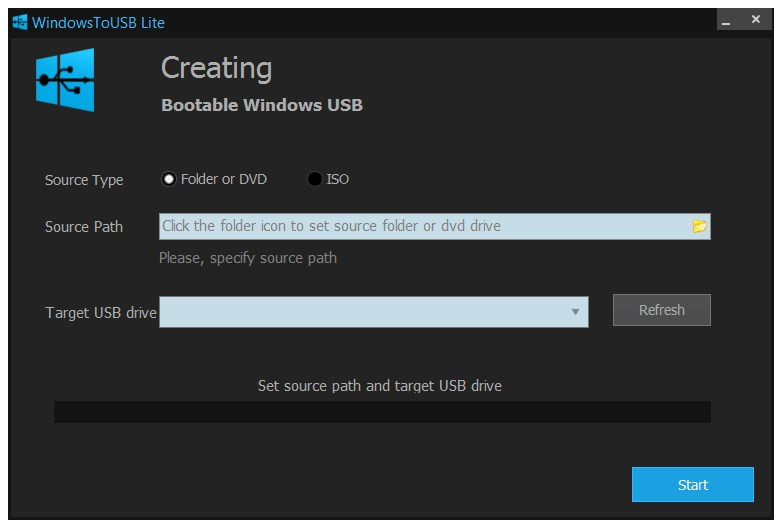Click the yellow folder browse icon
Screen dimensions: 781x527
coord(699,226)
